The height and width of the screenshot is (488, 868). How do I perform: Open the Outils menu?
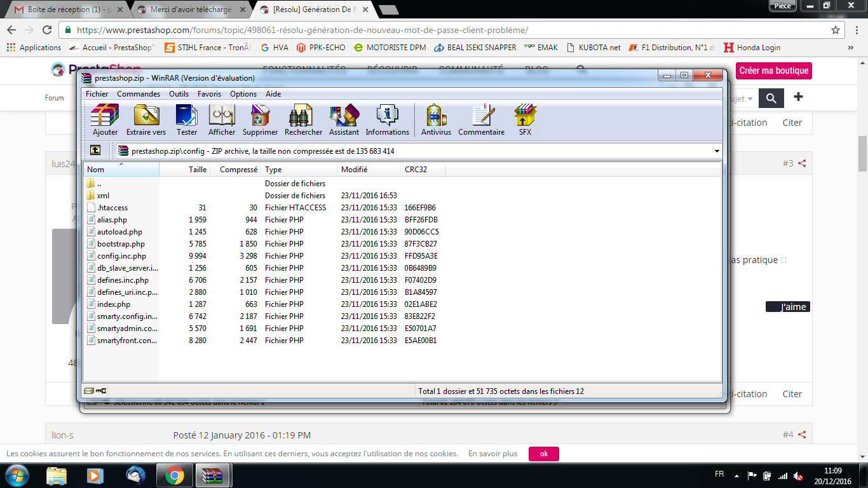179,94
